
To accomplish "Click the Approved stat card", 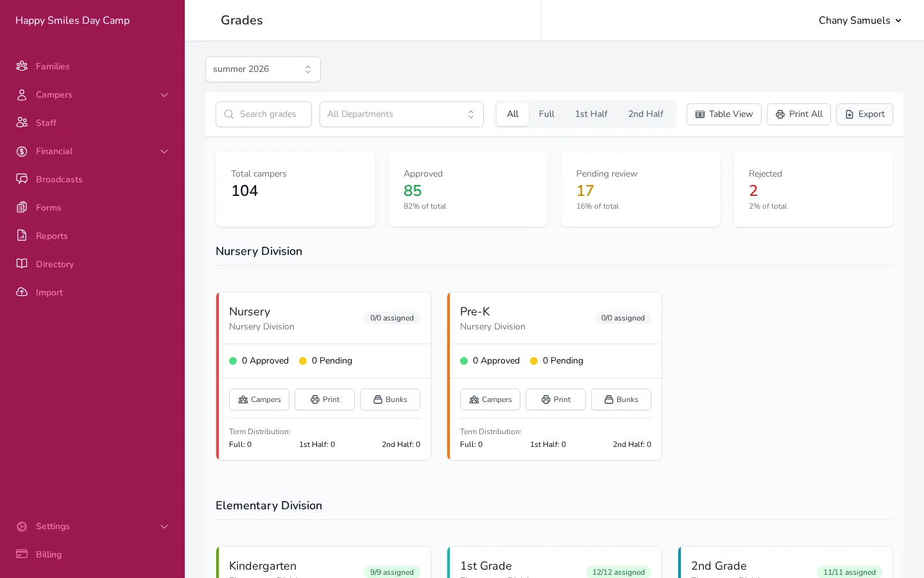I will (x=468, y=189).
